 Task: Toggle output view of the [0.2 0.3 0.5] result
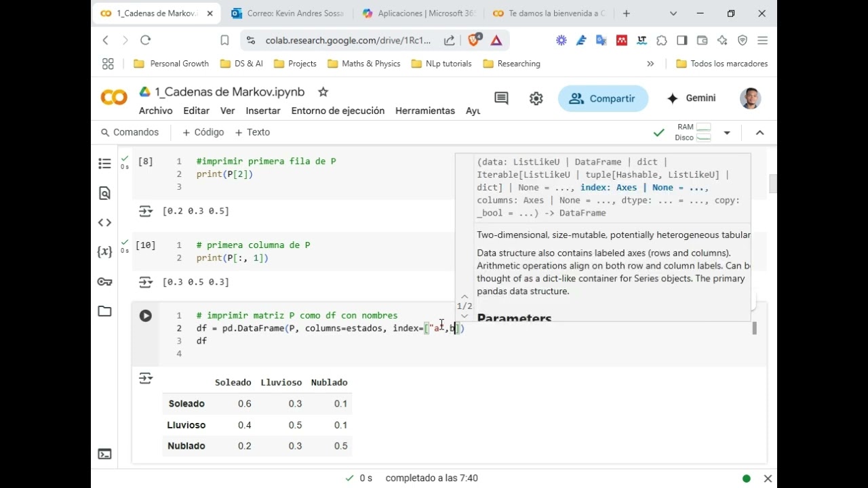coord(146,211)
